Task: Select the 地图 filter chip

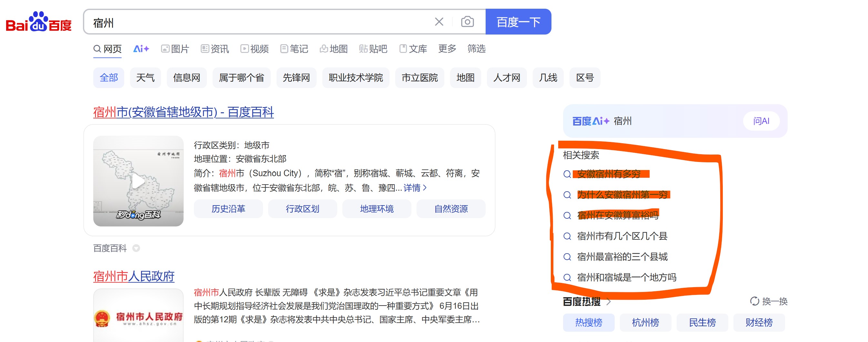Action: pos(466,78)
